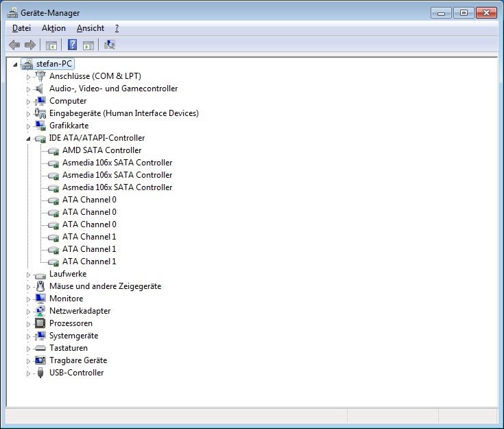
Task: Click the IDE ATA/ATAPI-Controller category icon
Action: pos(40,139)
